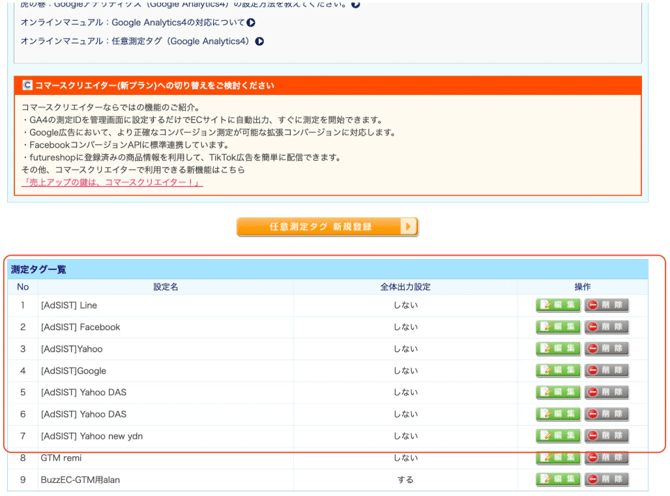Image resolution: width=670 pixels, height=496 pixels.
Task: Edit the No 5 Yahoo DAS tag
Action: (x=558, y=392)
